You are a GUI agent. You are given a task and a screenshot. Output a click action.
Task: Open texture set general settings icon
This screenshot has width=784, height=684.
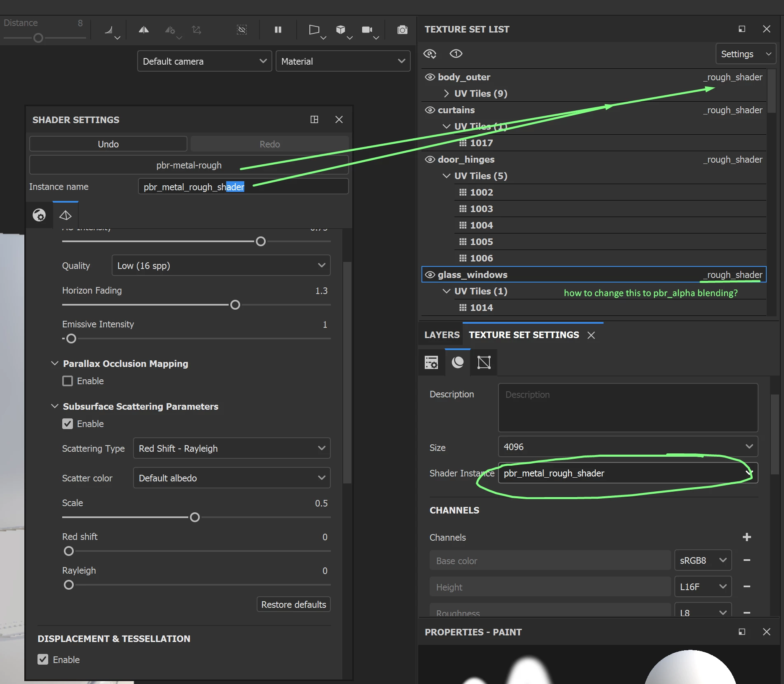coord(431,362)
